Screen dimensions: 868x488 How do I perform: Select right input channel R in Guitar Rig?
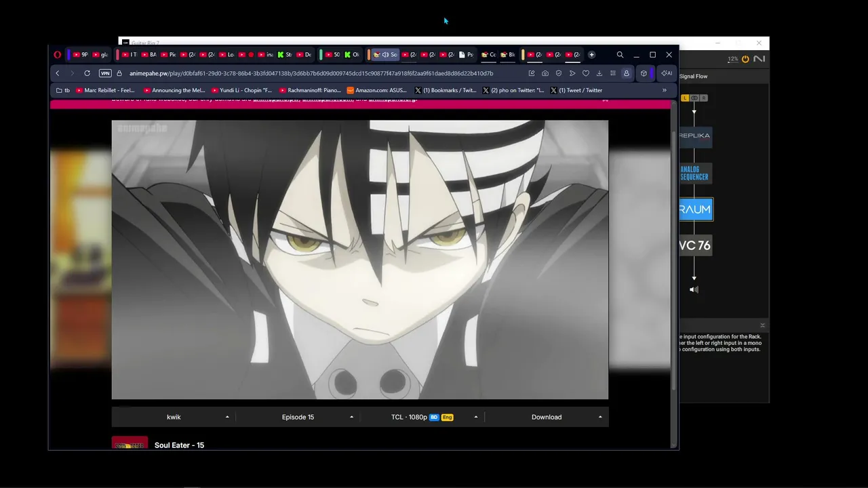click(704, 98)
